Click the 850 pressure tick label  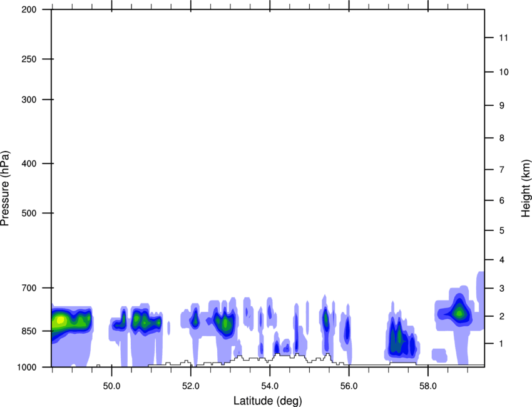click(29, 331)
